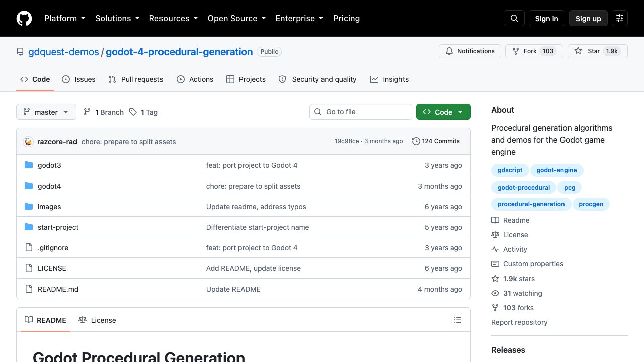Star this repository

point(597,51)
